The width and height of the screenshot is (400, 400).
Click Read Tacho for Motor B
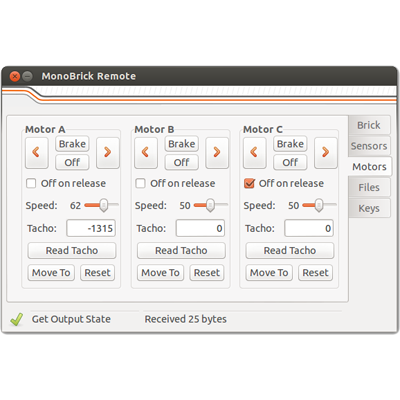(181, 251)
